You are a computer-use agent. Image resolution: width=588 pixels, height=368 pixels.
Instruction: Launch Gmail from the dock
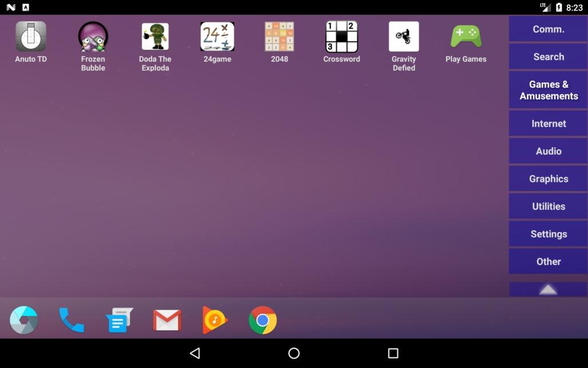coord(167,320)
